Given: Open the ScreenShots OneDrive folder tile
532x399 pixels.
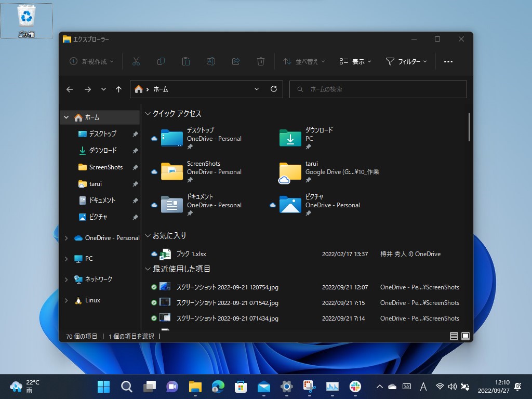Looking at the screenshot, I should coord(201,171).
